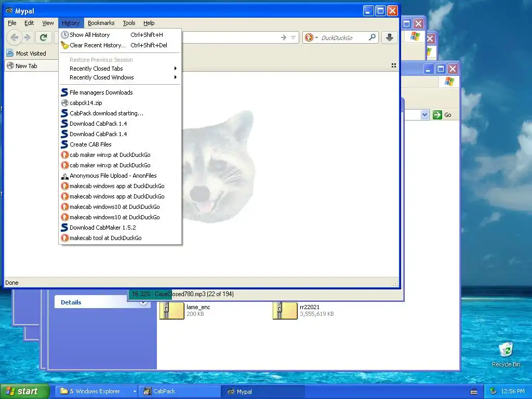Screen dimensions: 532x399
Task: Open the DuckDuckGo search engine selector
Action: click(x=311, y=37)
